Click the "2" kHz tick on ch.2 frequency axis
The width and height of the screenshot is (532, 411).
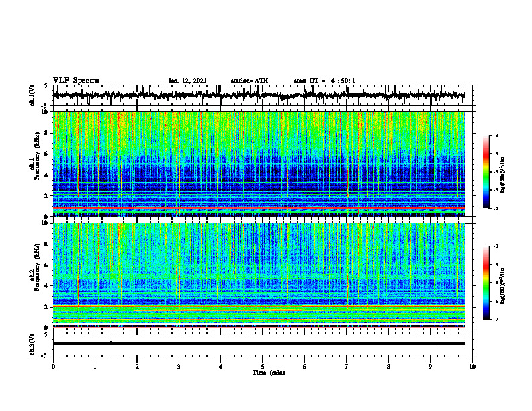coord(47,307)
